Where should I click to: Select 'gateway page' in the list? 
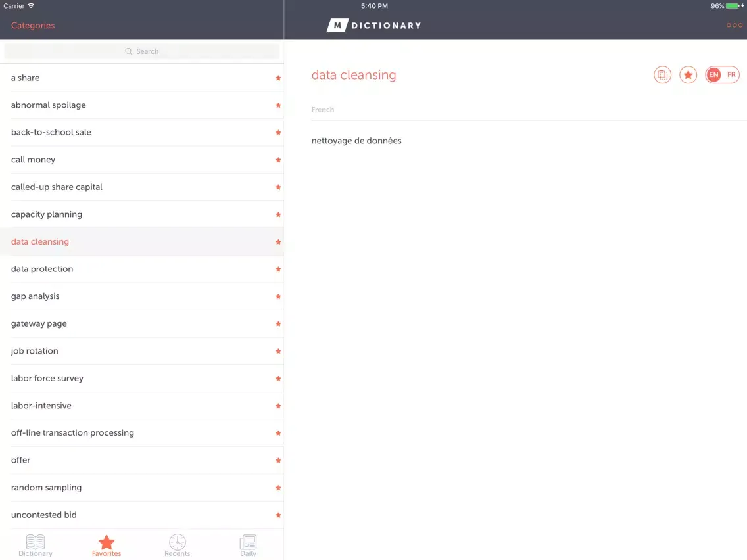point(142,324)
